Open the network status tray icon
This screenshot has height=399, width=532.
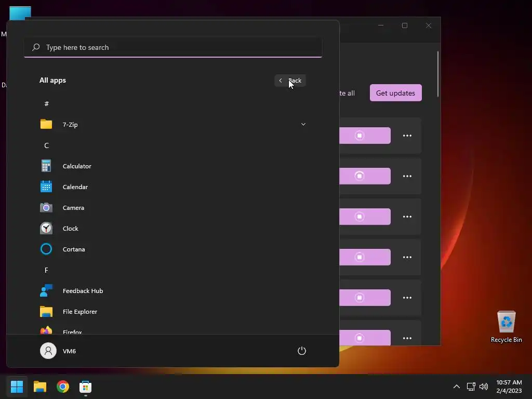471,387
